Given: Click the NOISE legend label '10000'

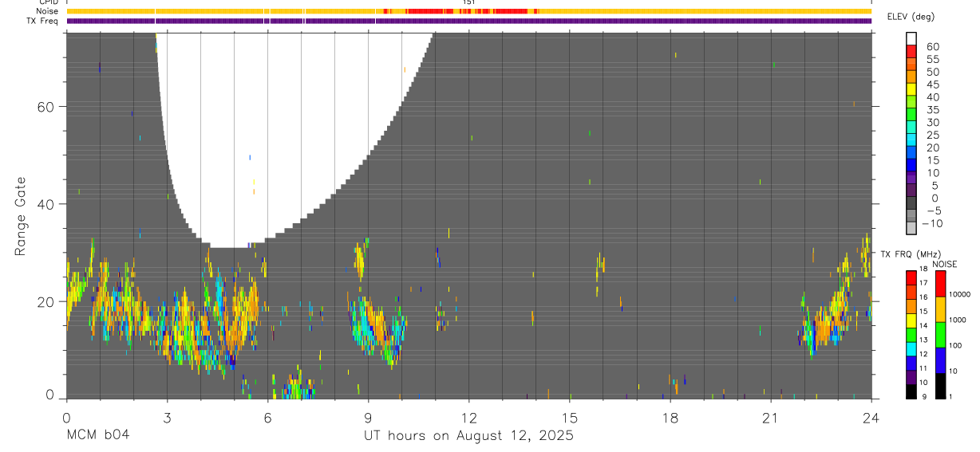Looking at the screenshot, I should (959, 295).
